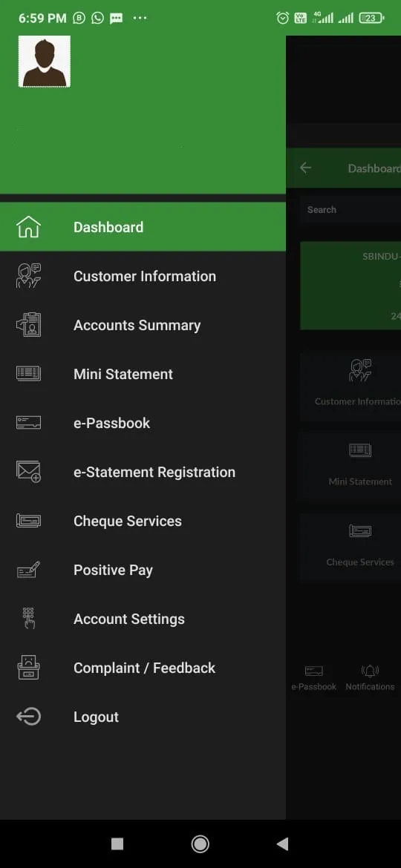Click the dimmed Cheque Services tile icon

(x=360, y=531)
